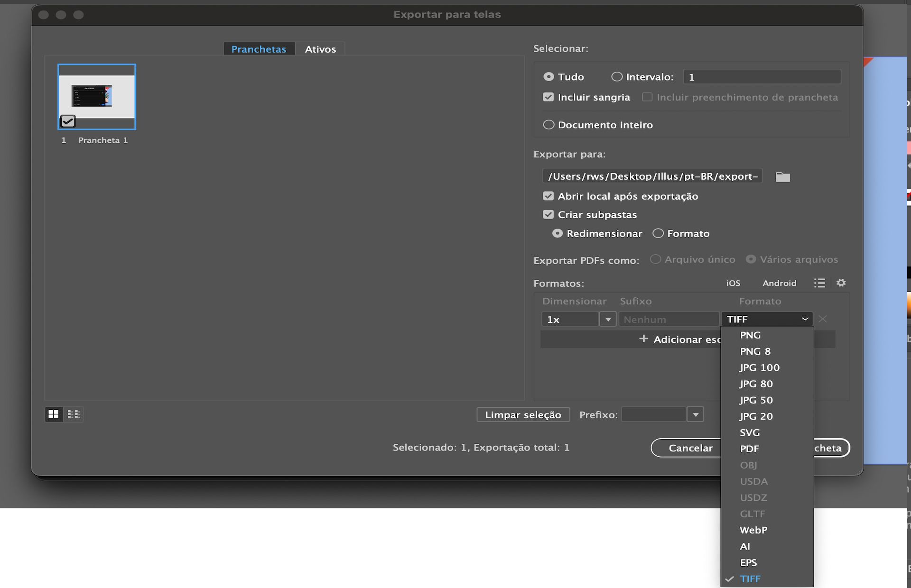
Task: Choose SVG from the format list
Action: coord(750,432)
